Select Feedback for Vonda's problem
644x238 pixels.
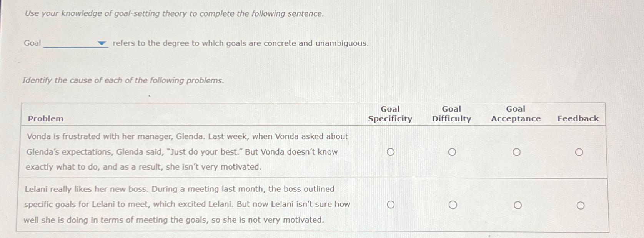(x=579, y=152)
